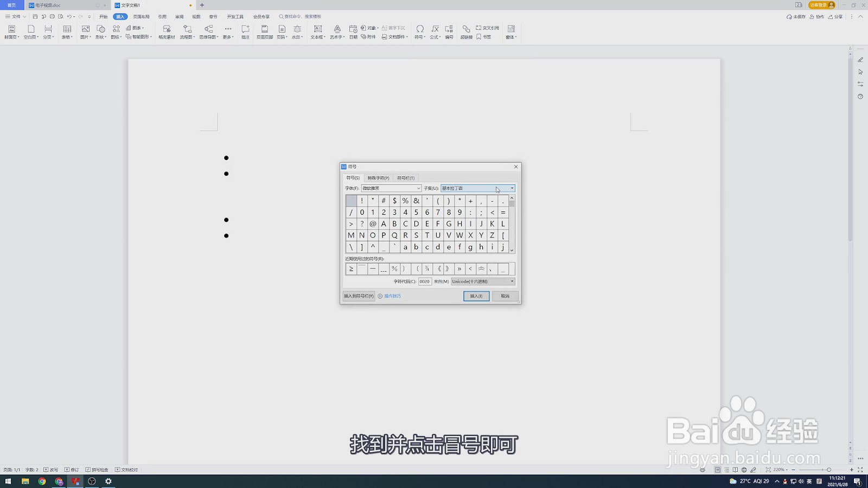This screenshot has width=868, height=488.
Task: Click the ≥ recently used symbol
Action: tap(351, 268)
